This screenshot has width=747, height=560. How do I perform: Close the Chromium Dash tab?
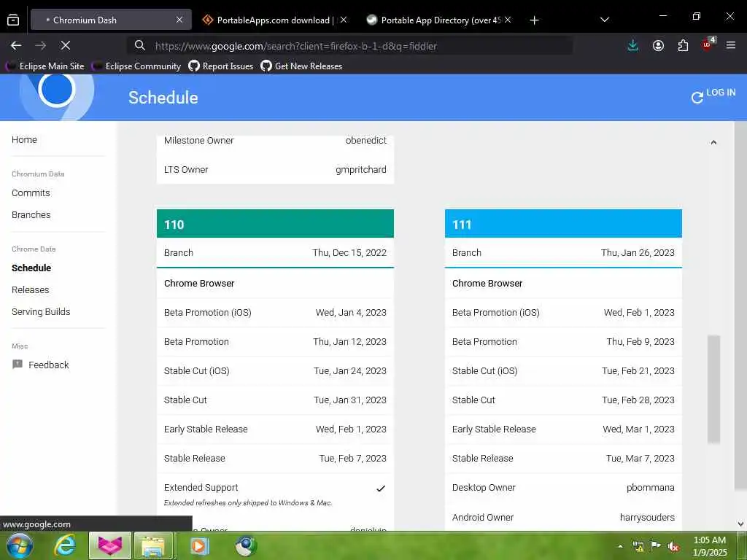pos(179,20)
